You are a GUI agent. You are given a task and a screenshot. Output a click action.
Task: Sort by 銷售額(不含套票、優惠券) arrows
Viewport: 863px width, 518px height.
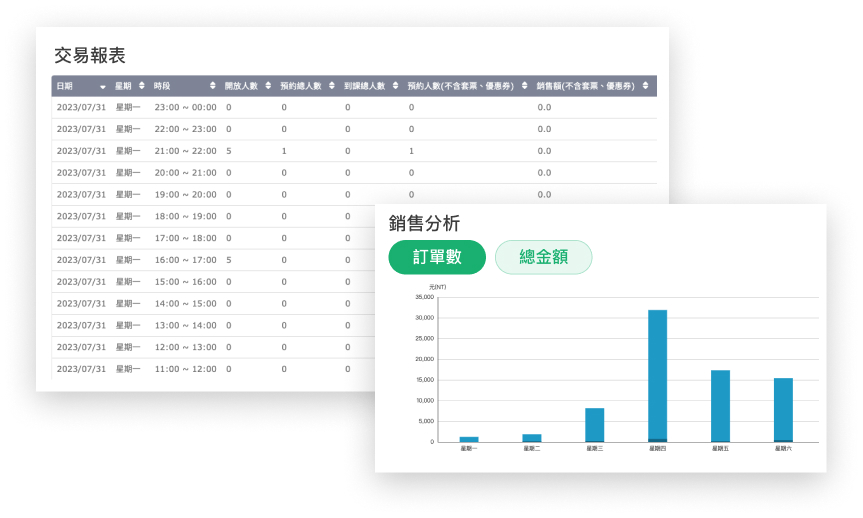(645, 86)
